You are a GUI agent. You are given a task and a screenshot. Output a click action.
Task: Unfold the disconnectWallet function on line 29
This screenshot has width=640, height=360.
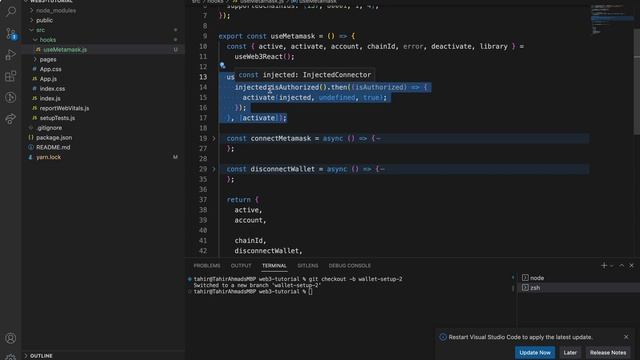coord(213,169)
